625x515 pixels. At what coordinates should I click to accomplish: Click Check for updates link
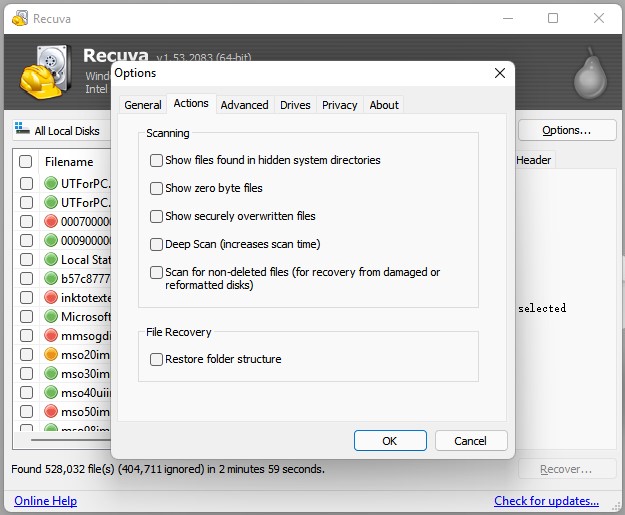(546, 501)
